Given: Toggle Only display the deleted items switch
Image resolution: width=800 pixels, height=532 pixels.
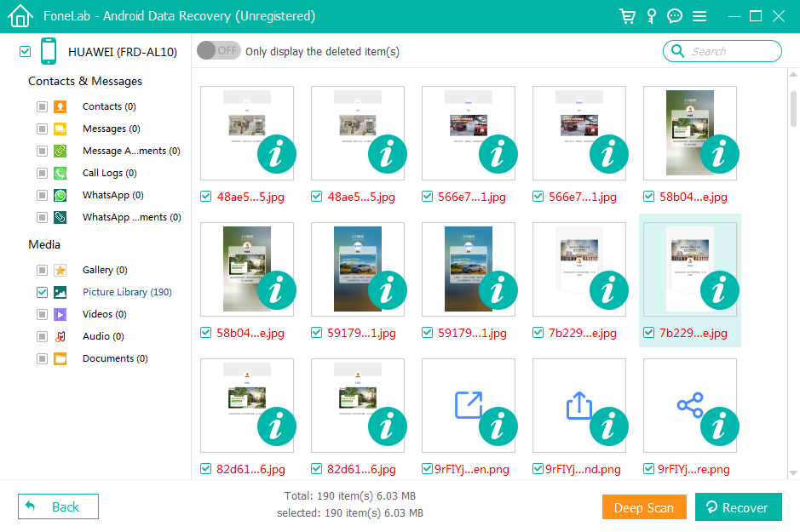Looking at the screenshot, I should pyautogui.click(x=218, y=51).
